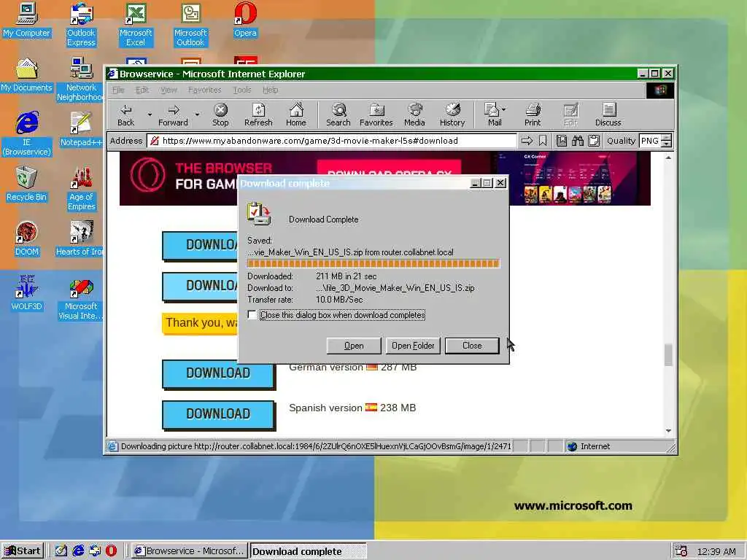Click the Opera GX banner advertisement
The height and width of the screenshot is (560, 747).
click(x=385, y=179)
